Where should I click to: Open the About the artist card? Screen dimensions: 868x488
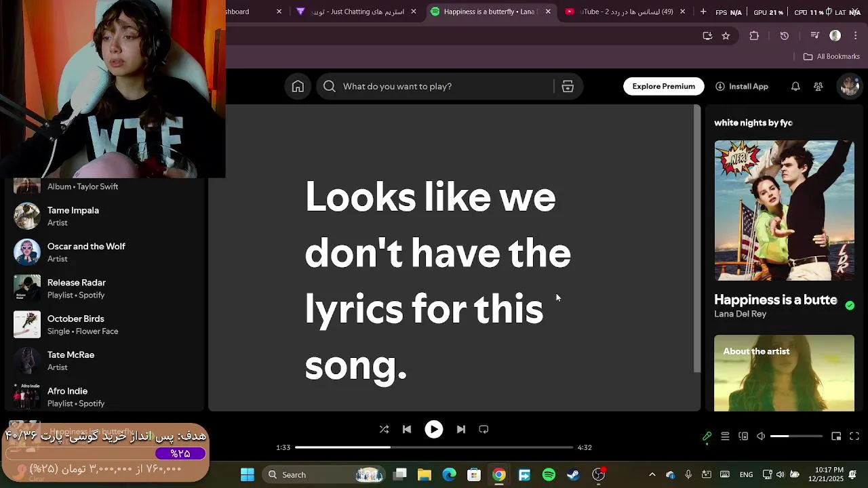coord(784,373)
